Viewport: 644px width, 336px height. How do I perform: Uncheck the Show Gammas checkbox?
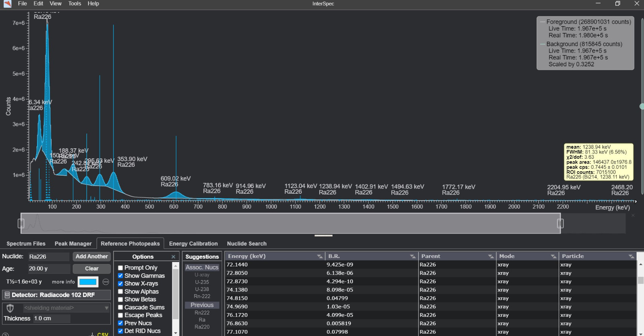pyautogui.click(x=120, y=276)
